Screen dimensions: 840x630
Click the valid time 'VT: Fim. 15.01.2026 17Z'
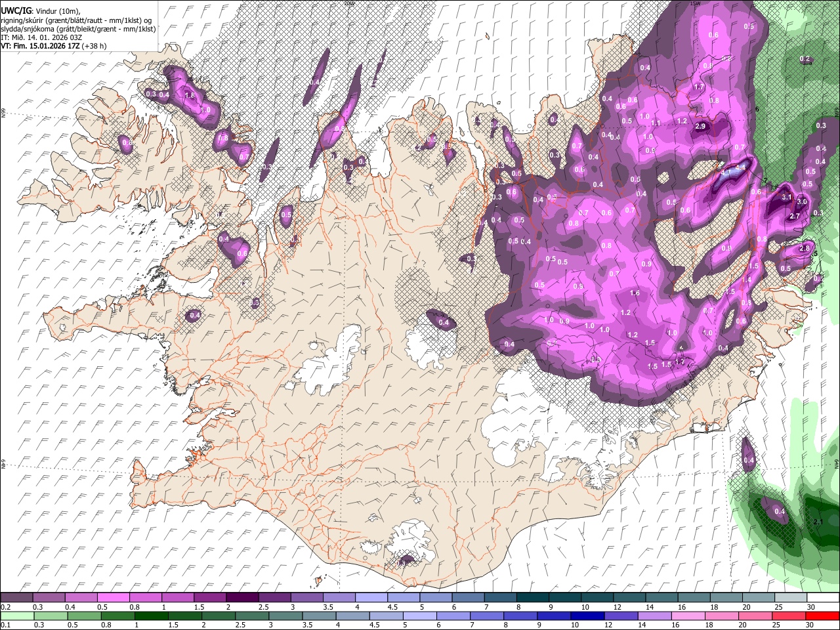(x=41, y=46)
